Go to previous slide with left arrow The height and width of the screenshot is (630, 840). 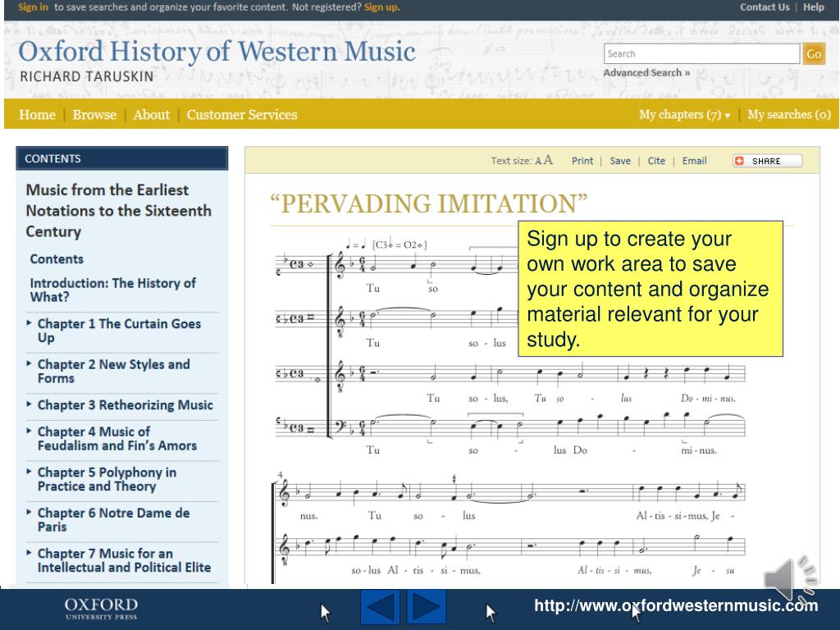click(381, 607)
